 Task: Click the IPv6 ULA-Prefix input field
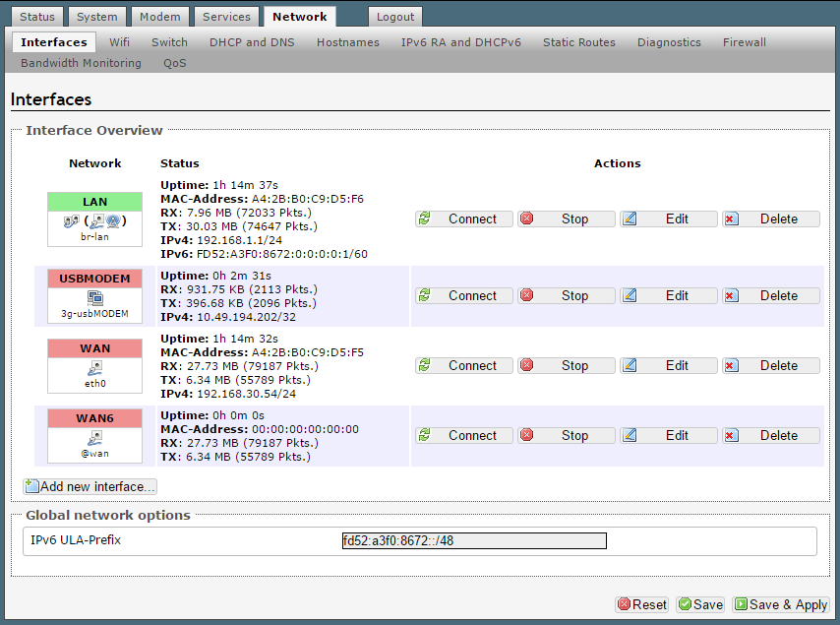point(473,540)
